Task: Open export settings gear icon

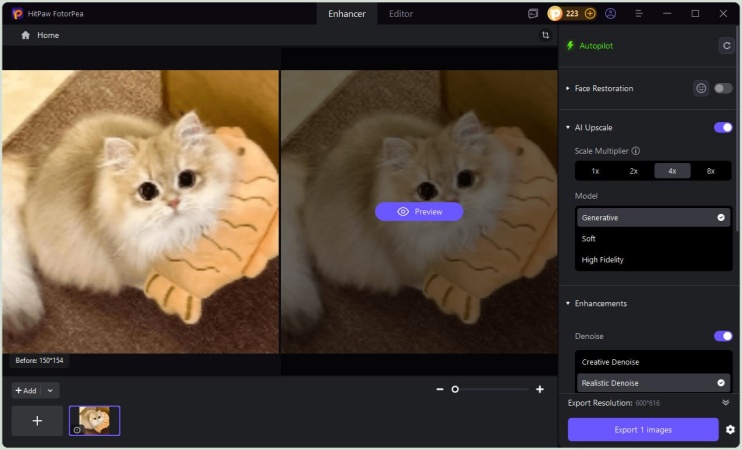Action: click(x=730, y=430)
